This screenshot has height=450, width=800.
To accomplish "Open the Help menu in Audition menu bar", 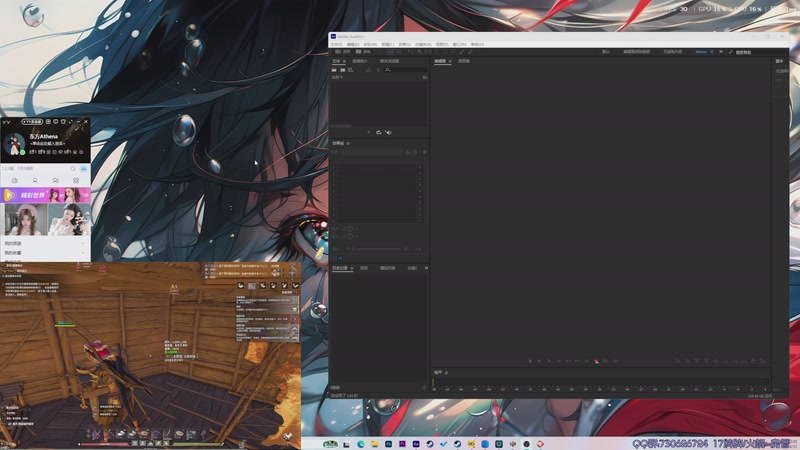I will click(x=478, y=44).
